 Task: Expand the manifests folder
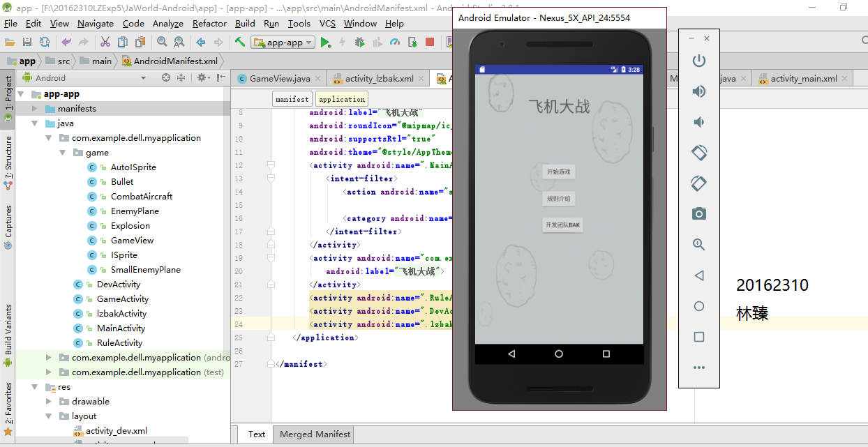point(34,109)
